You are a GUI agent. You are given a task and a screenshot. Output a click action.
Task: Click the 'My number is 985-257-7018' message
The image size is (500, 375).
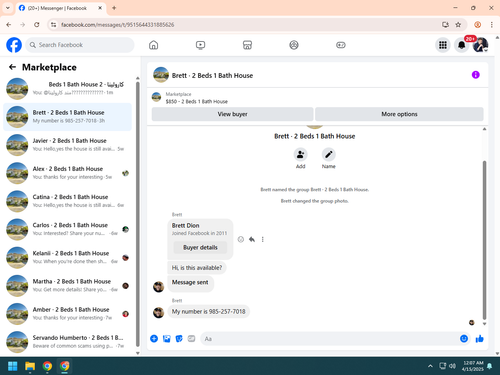pos(209,311)
